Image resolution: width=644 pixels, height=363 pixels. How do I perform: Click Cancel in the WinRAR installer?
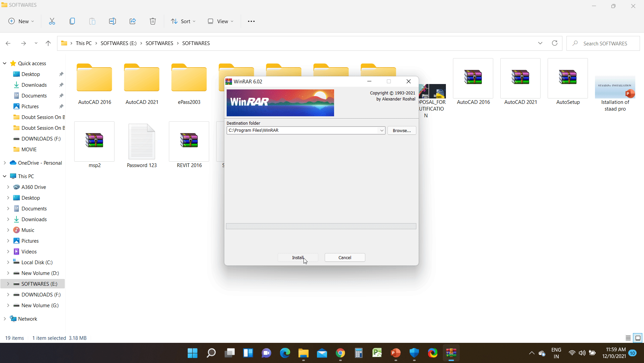coord(345,257)
